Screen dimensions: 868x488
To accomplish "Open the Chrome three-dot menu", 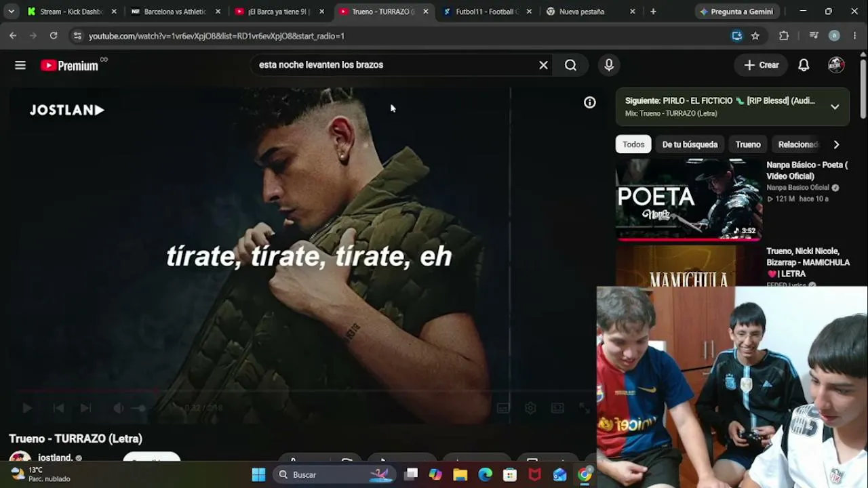I will (854, 36).
